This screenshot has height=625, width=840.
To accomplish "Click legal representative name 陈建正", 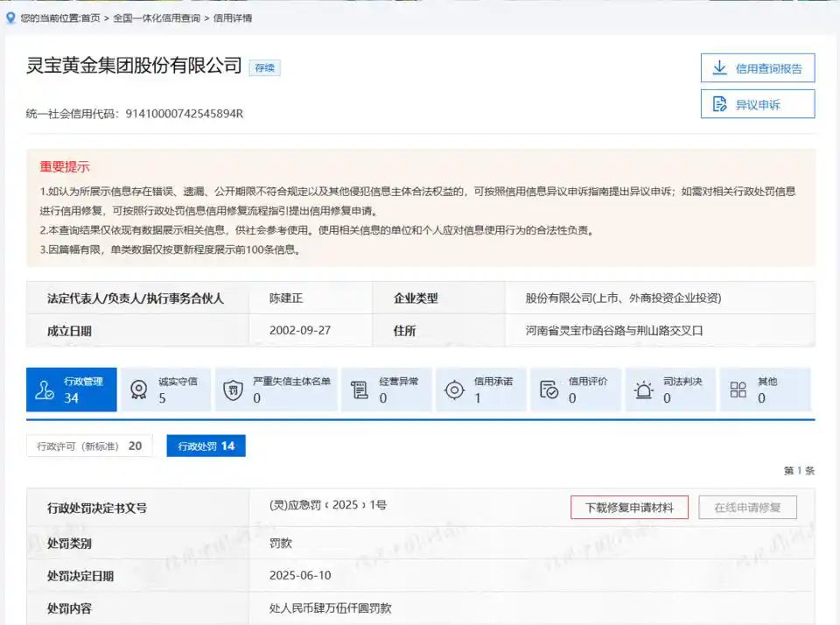I will [x=286, y=298].
